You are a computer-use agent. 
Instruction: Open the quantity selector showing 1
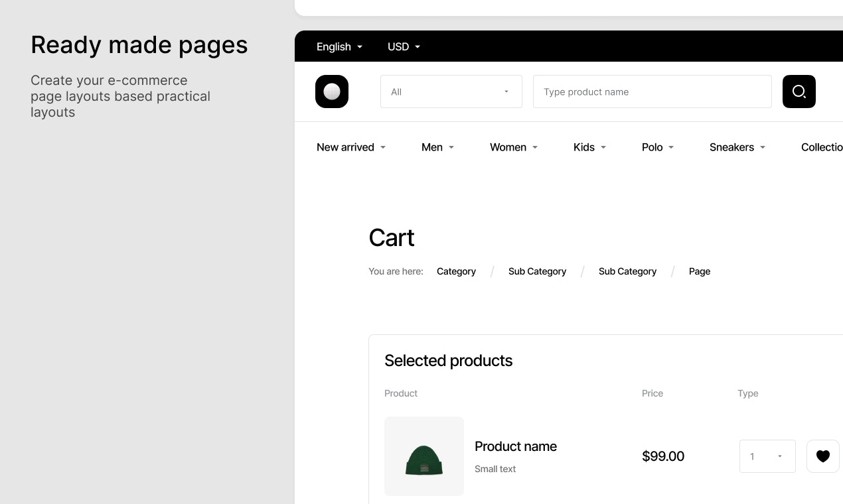coord(767,456)
